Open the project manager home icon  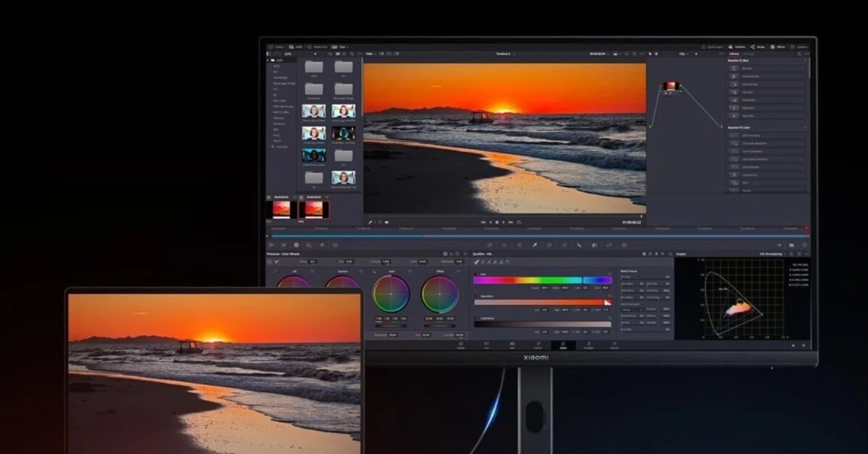[x=793, y=346]
